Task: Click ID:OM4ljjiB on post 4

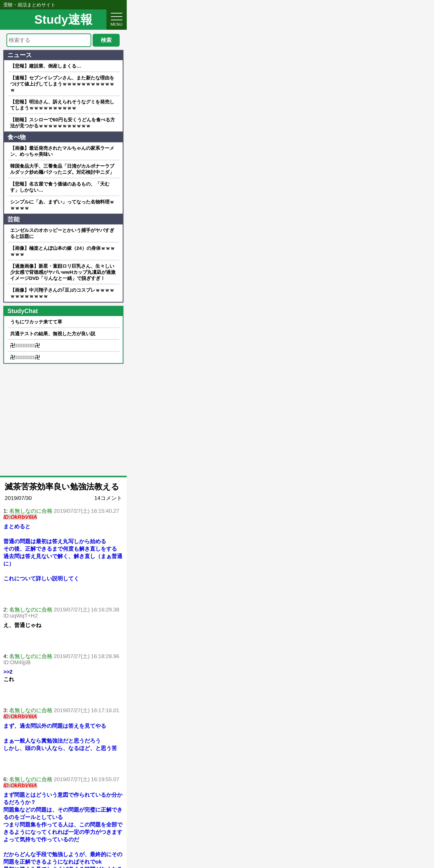Action: (x=17, y=662)
